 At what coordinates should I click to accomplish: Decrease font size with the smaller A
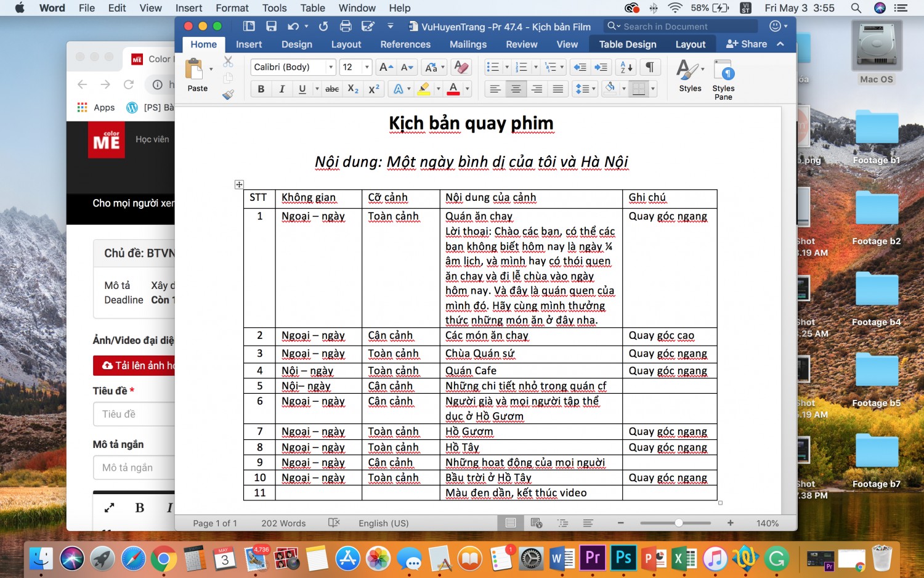(x=407, y=67)
